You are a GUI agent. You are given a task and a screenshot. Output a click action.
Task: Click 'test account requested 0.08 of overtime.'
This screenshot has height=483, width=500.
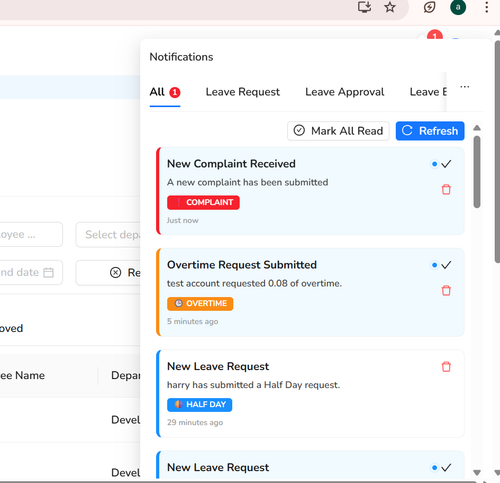click(254, 283)
